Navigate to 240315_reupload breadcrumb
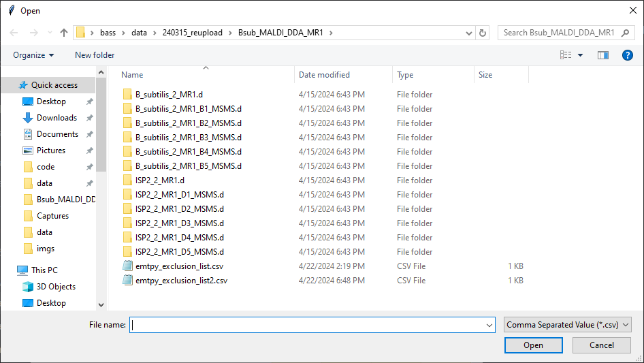644x363 pixels. 192,33
